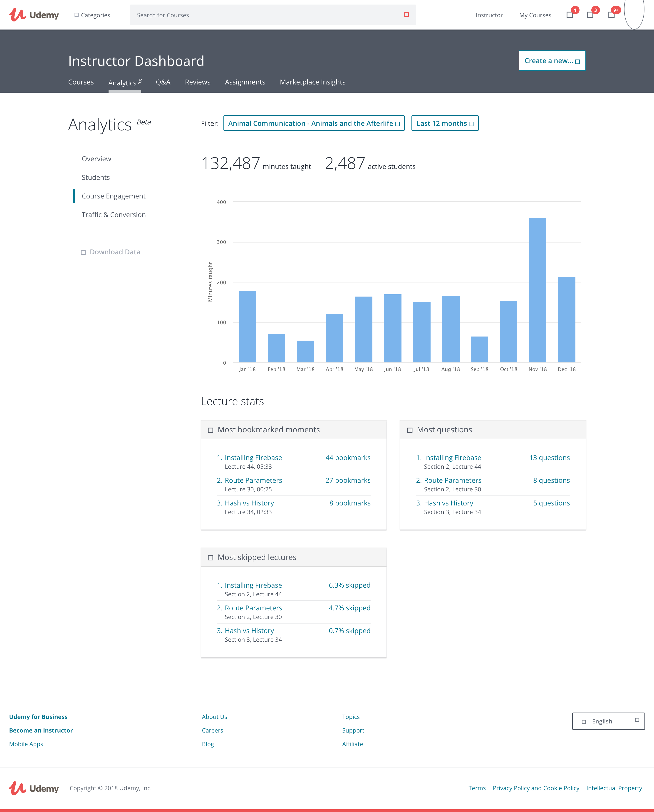Image resolution: width=654 pixels, height=812 pixels.
Task: Open Affiliate footer link
Action: pos(353,744)
